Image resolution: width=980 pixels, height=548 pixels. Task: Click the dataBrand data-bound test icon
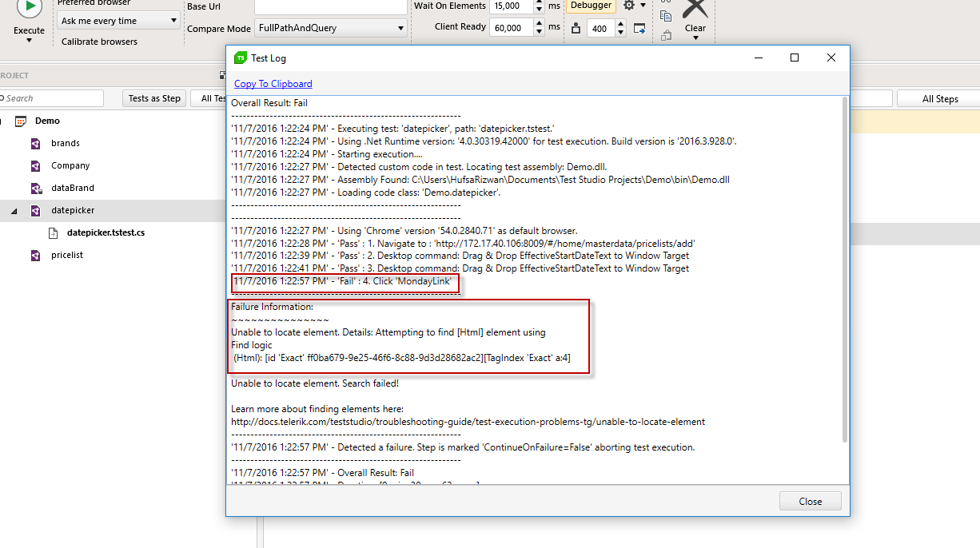click(x=35, y=189)
